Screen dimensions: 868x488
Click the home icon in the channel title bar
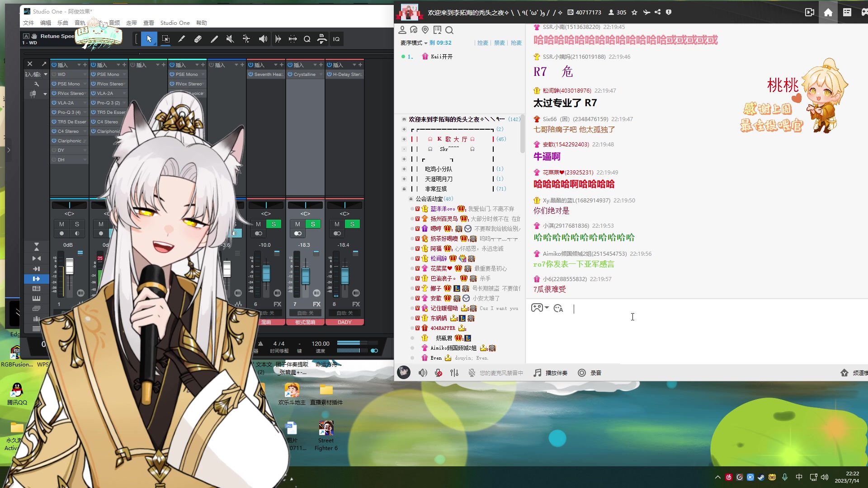click(828, 13)
